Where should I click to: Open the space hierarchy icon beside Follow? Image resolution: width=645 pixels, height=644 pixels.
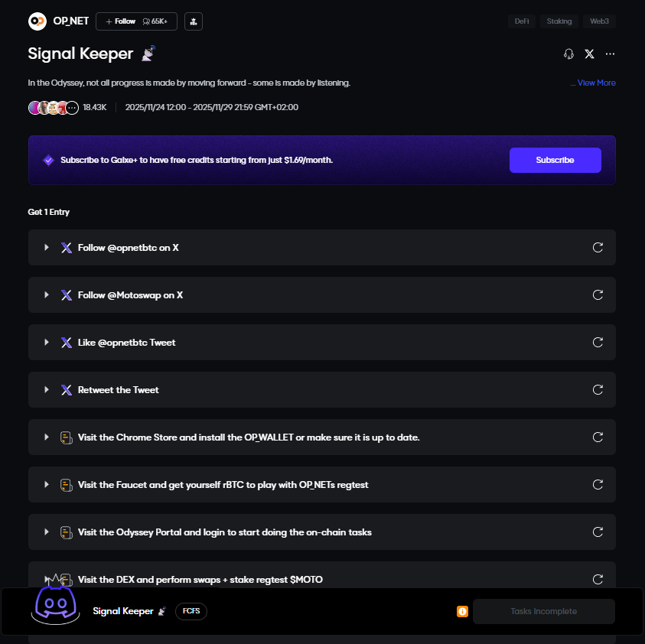194,21
